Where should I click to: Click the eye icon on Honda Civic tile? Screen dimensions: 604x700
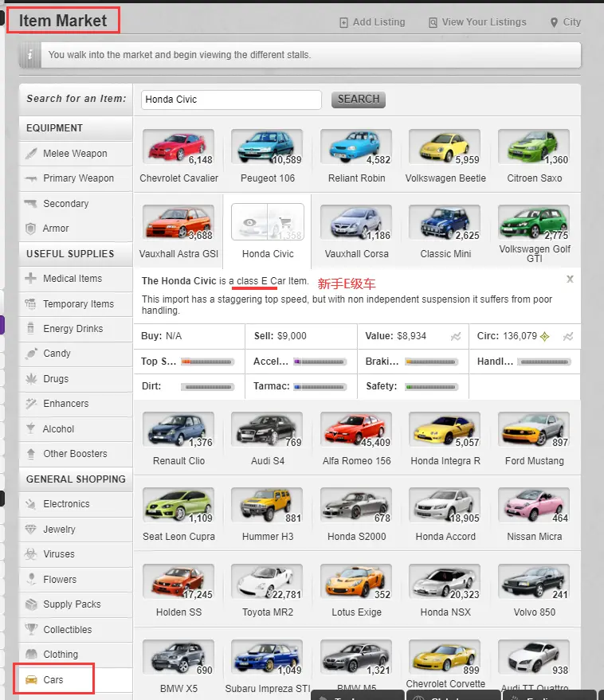[249, 222]
